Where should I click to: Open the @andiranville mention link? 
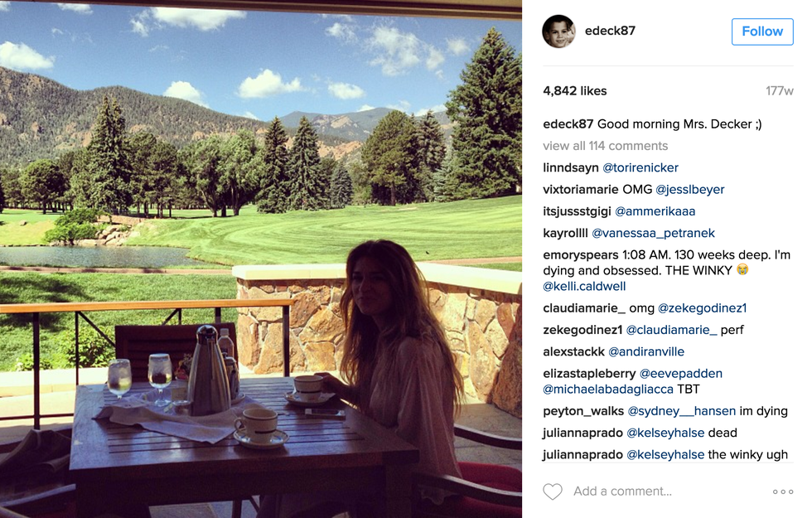(645, 351)
